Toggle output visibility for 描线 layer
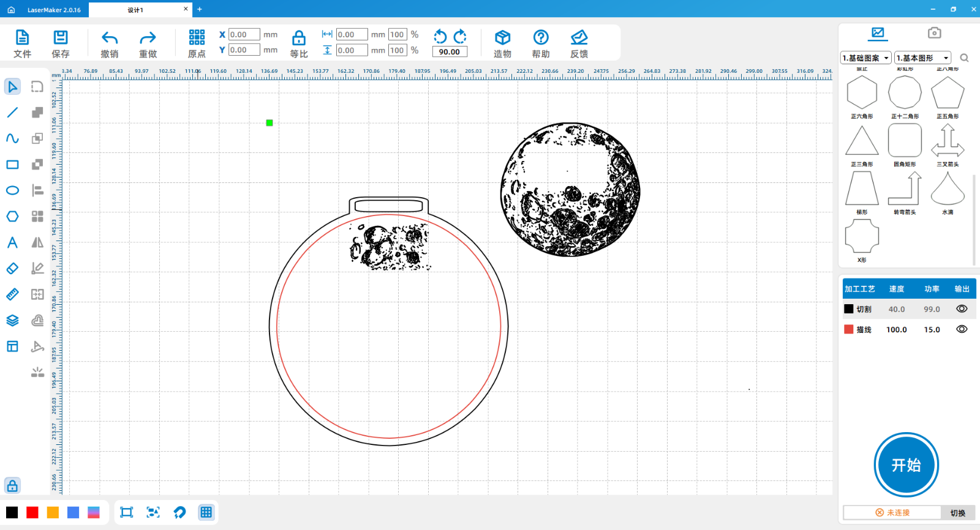This screenshot has height=530, width=980. tap(962, 329)
